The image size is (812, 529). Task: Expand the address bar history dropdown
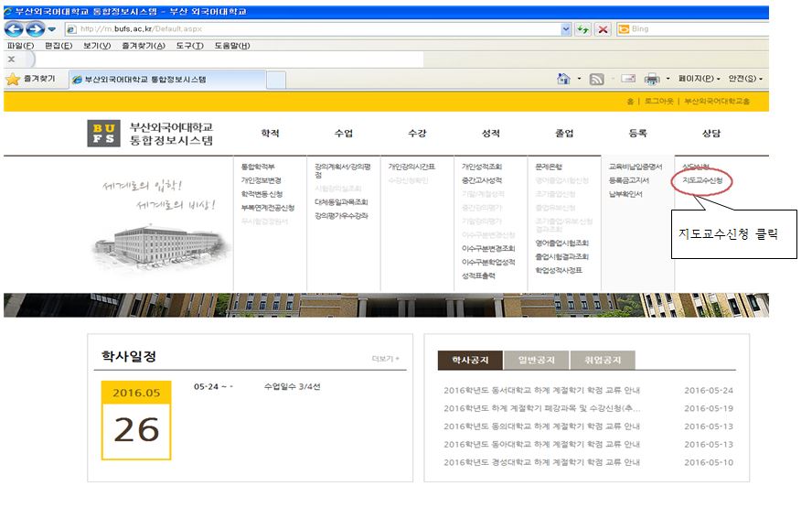566,29
